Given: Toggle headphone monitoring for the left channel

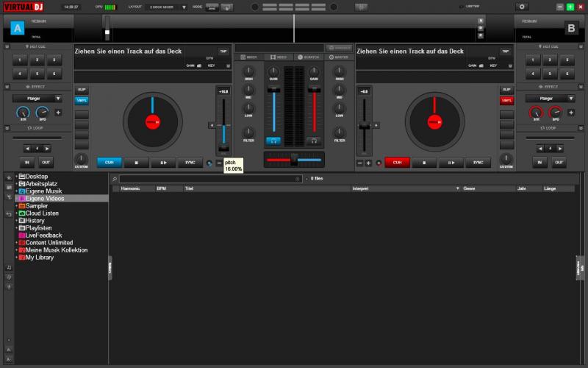Looking at the screenshot, I should [273, 140].
